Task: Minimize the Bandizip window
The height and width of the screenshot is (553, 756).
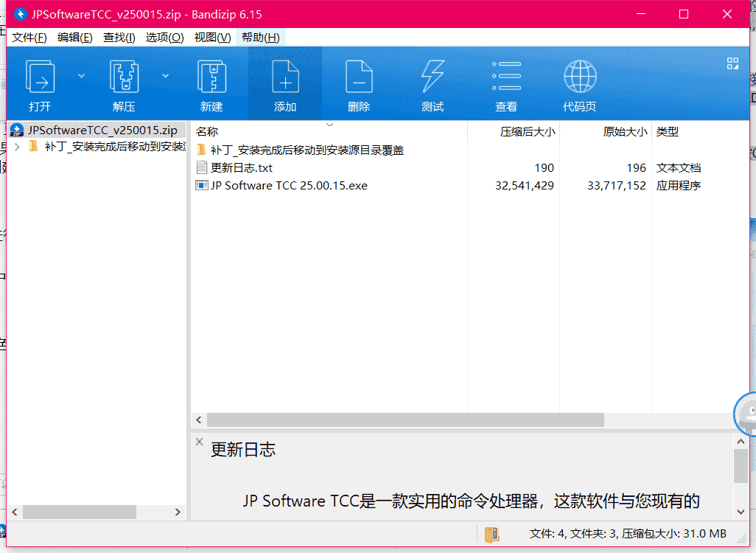Action: point(641,14)
